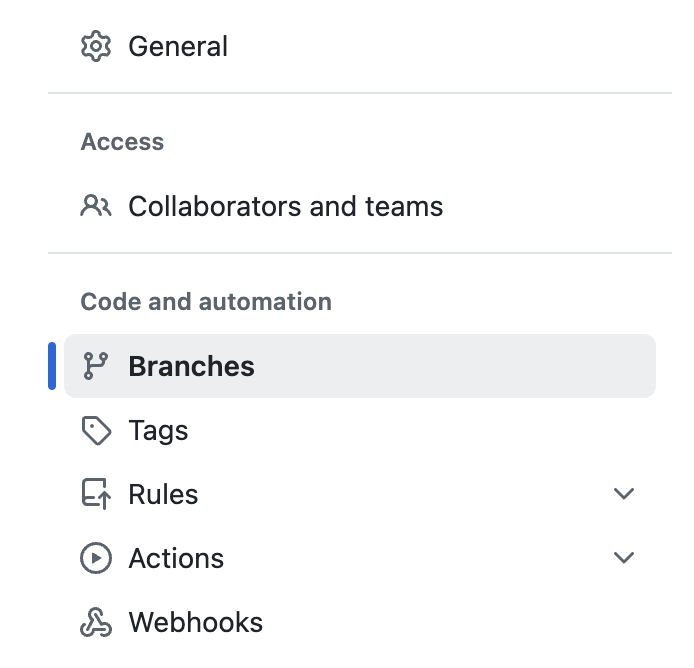Click the Webhooks icon
Screen dimensions: 694x668
coord(96,622)
